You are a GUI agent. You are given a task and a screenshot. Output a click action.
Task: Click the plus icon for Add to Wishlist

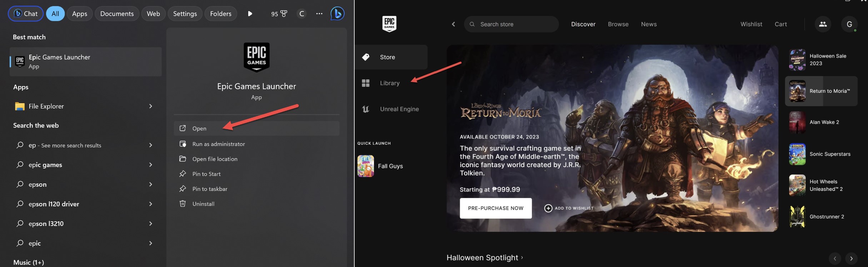[x=548, y=208]
